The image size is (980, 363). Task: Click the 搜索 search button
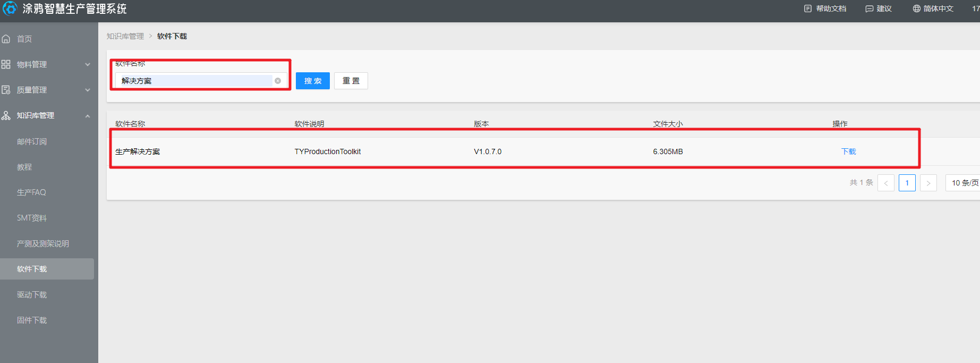pyautogui.click(x=313, y=81)
